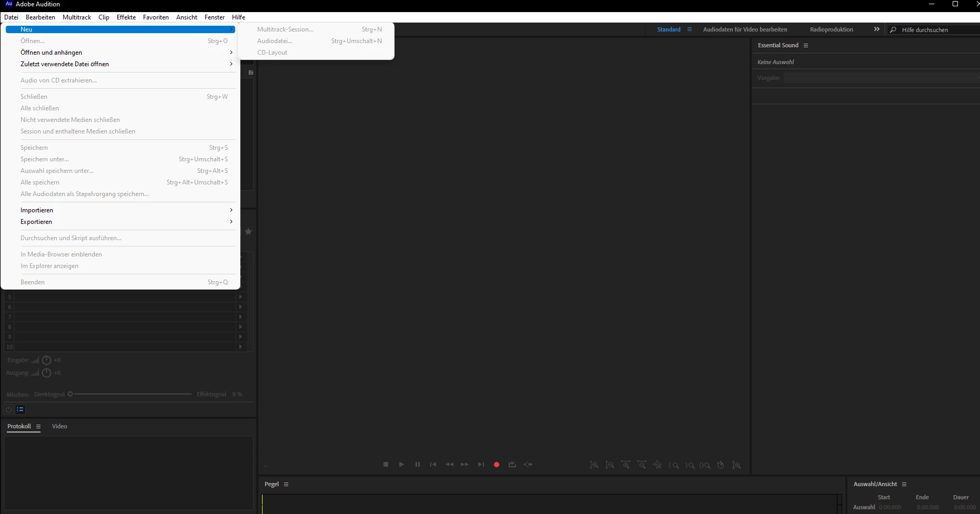Zoom out time icon
The image size is (980, 514).
pos(642,465)
